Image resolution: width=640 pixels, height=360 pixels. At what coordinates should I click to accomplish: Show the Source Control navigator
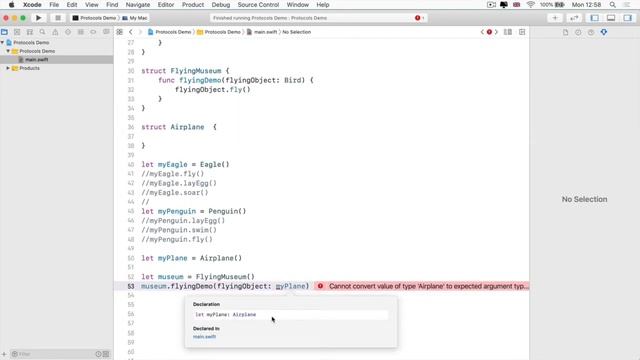tap(17, 32)
